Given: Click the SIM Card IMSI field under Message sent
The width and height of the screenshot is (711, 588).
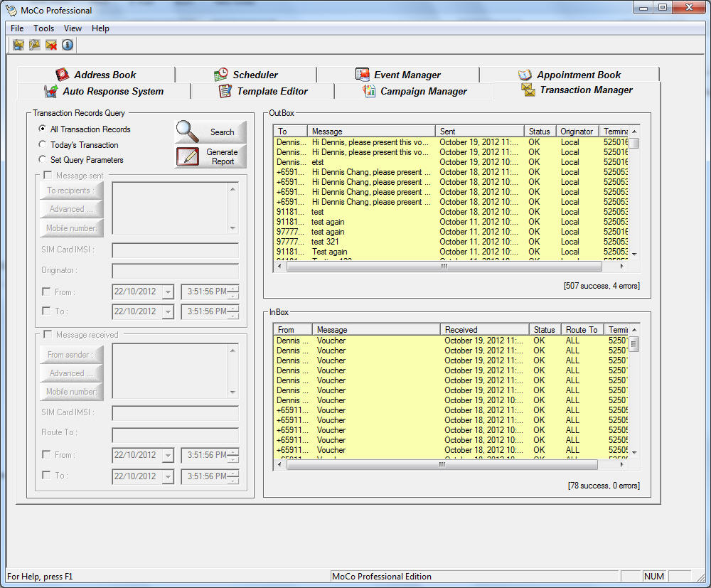Looking at the screenshot, I should point(175,250).
